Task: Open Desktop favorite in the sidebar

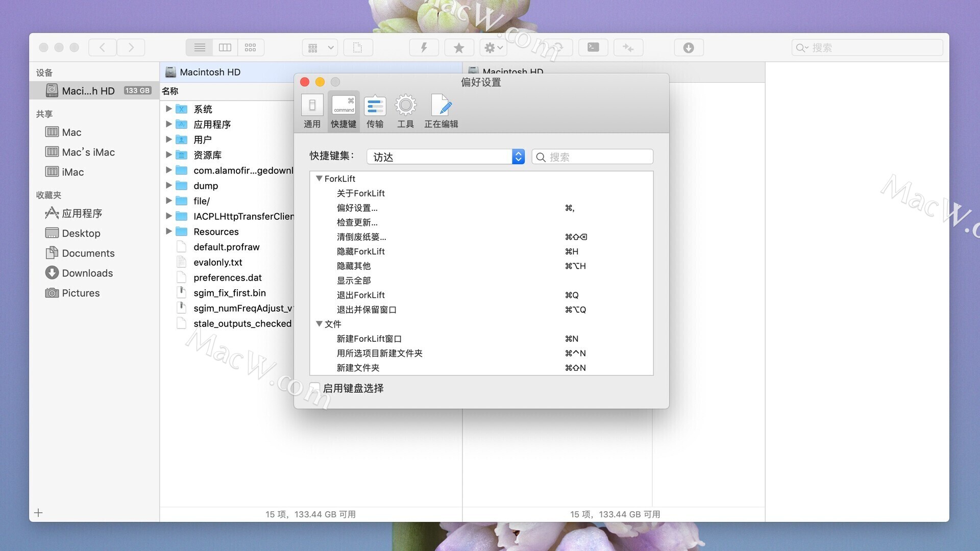Action: 94,233
